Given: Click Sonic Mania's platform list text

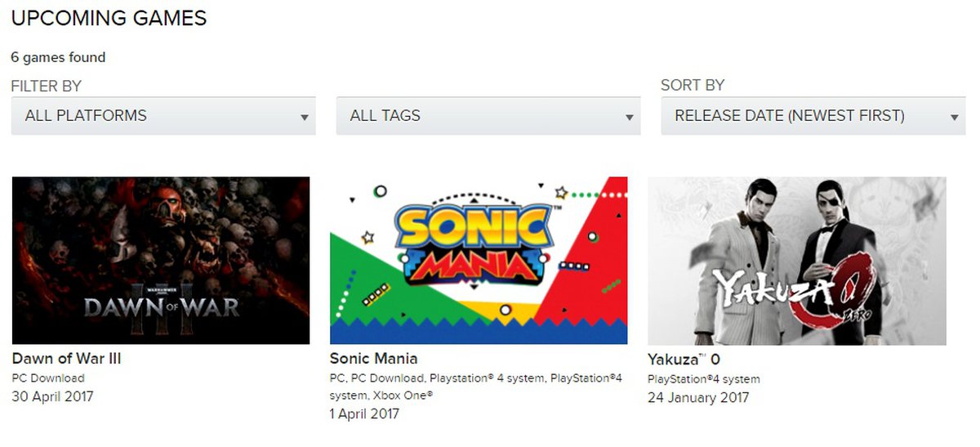Looking at the screenshot, I should 475,387.
